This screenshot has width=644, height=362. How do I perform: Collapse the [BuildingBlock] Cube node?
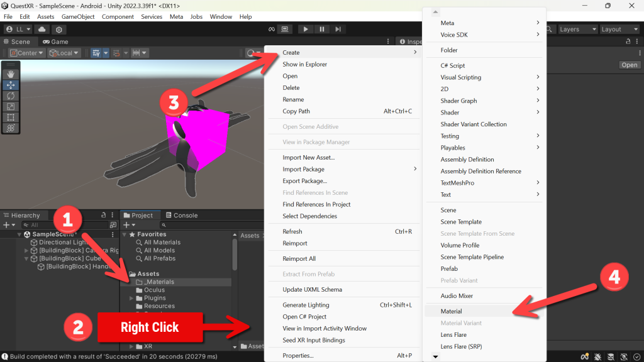pyautogui.click(x=26, y=258)
